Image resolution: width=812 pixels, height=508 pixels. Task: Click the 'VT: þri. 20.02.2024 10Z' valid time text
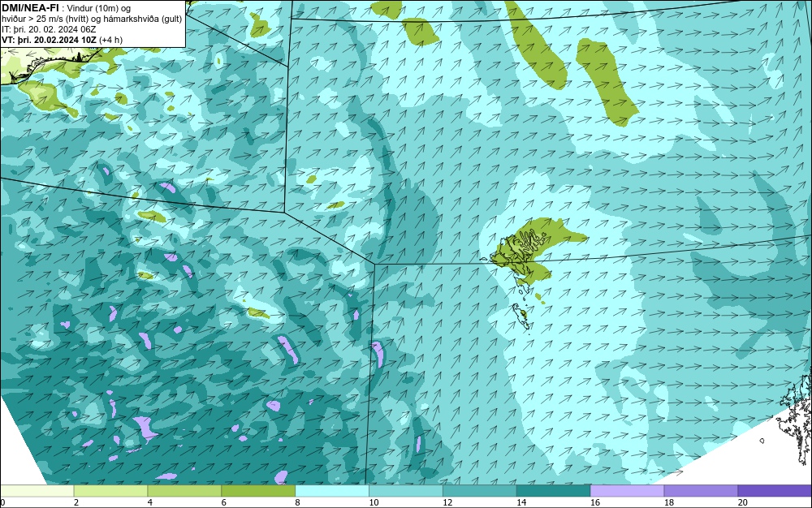pos(48,40)
